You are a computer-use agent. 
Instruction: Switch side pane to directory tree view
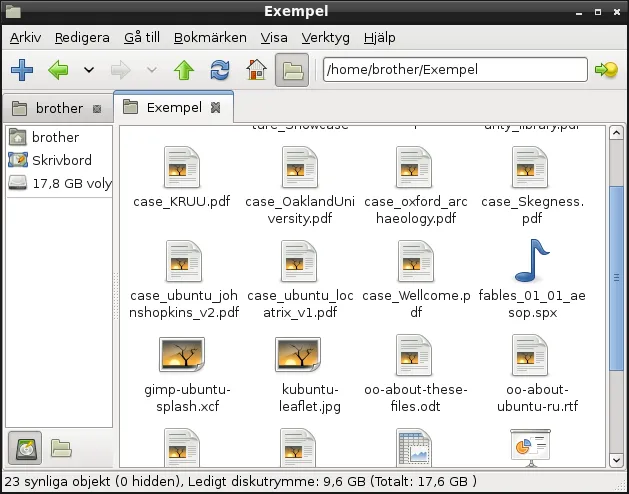61,448
